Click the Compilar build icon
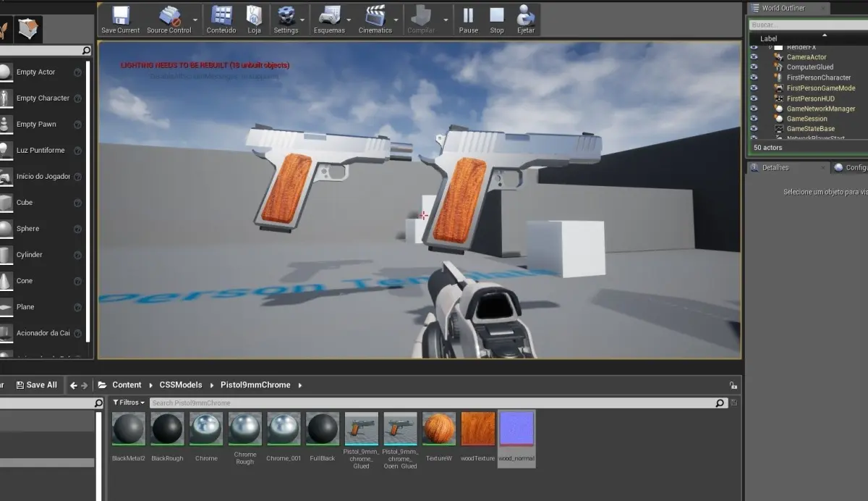This screenshot has width=868, height=501. tap(421, 15)
